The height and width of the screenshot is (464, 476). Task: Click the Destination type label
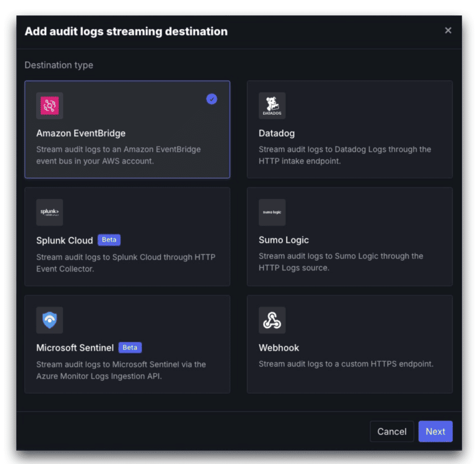(x=59, y=65)
